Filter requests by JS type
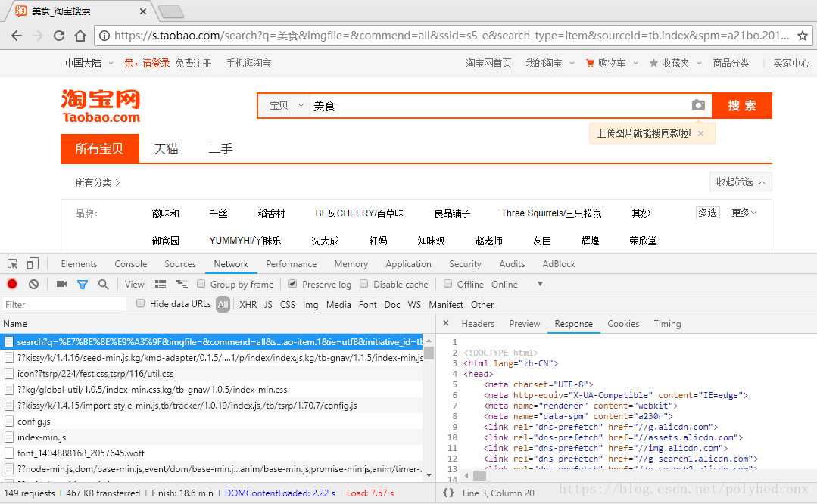 tap(268, 304)
